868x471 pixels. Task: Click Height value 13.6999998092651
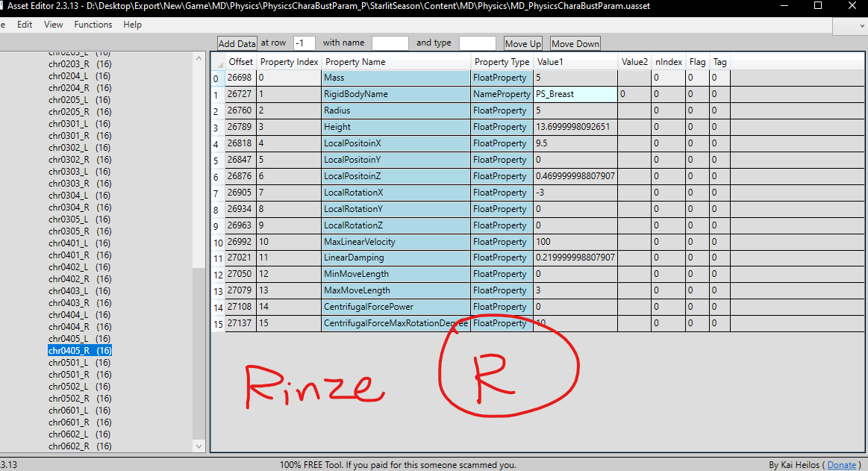click(x=575, y=127)
